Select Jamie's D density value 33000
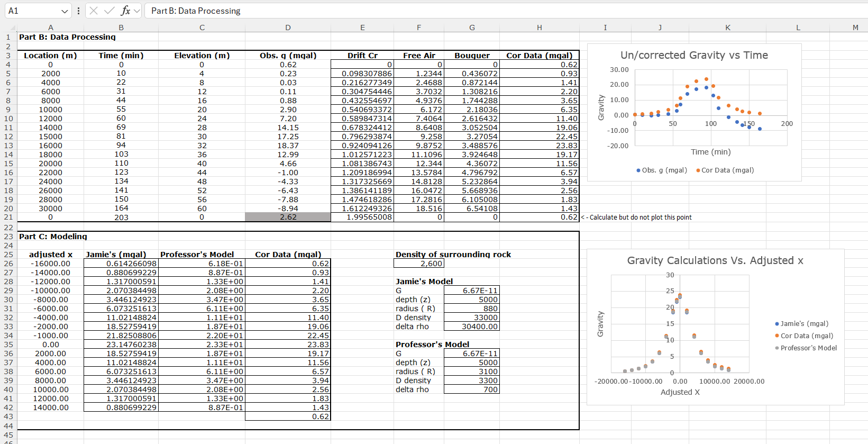The width and height of the screenshot is (868, 444). (472, 318)
